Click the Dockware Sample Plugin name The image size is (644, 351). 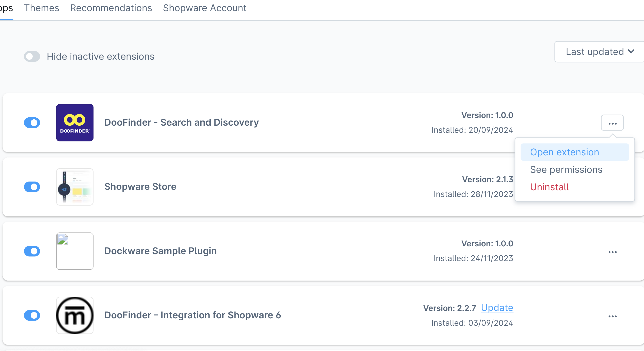(161, 251)
